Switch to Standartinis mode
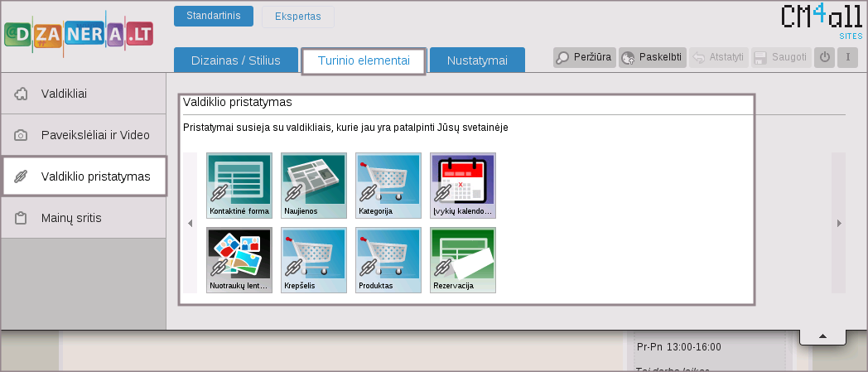The height and width of the screenshot is (372, 868). click(x=213, y=17)
